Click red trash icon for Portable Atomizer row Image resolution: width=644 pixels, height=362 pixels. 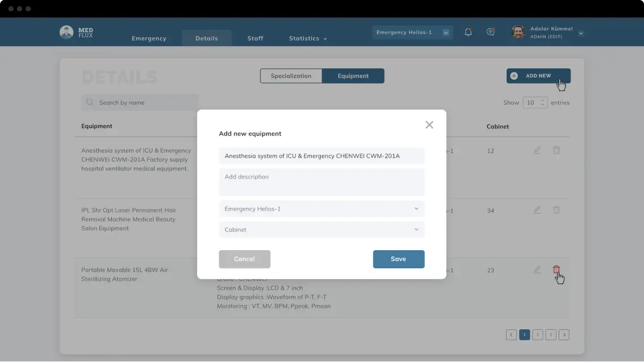pos(556,270)
